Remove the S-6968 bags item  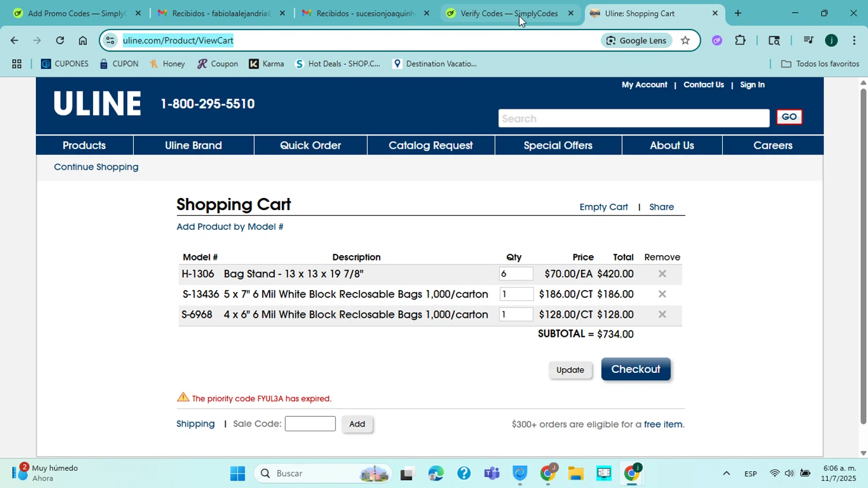662,314
